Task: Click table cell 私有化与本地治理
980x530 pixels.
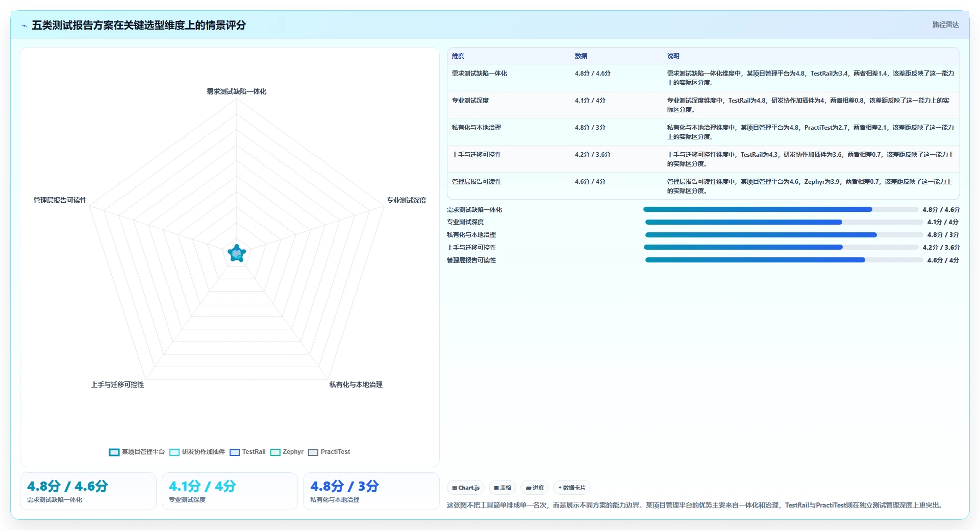Action: pos(476,128)
